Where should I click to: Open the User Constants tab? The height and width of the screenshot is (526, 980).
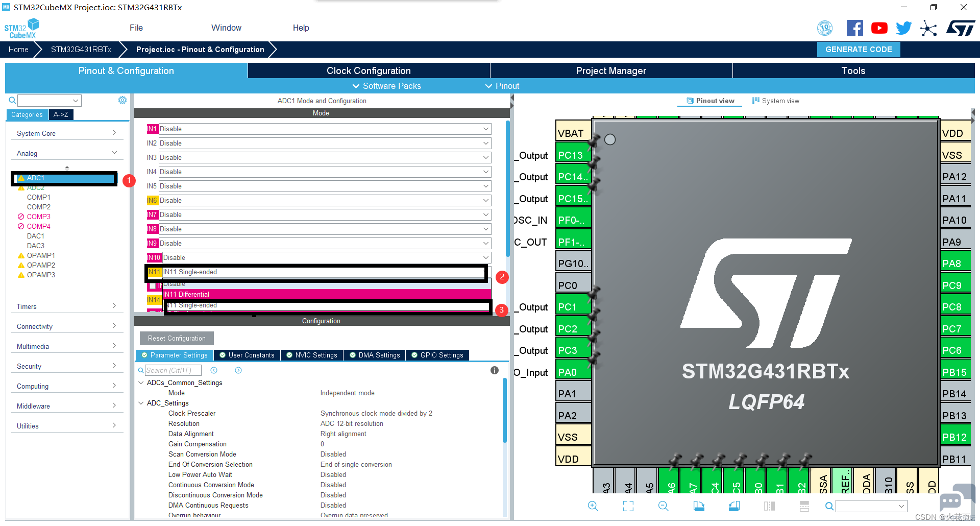coord(247,355)
